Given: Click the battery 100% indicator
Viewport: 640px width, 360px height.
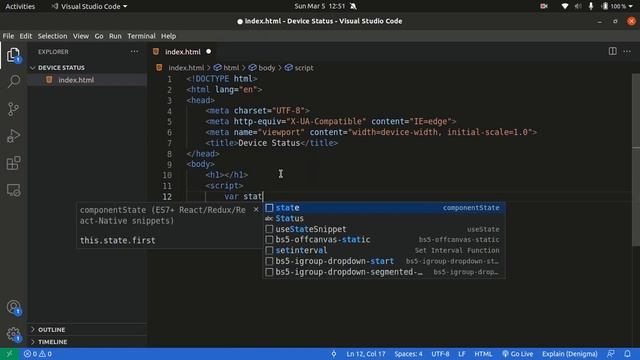Looking at the screenshot, I should pos(615,6).
